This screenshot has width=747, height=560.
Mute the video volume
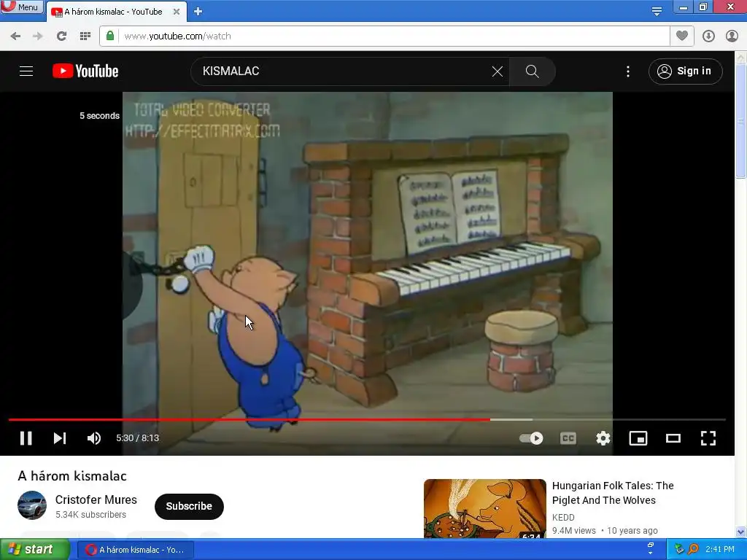[94, 438]
